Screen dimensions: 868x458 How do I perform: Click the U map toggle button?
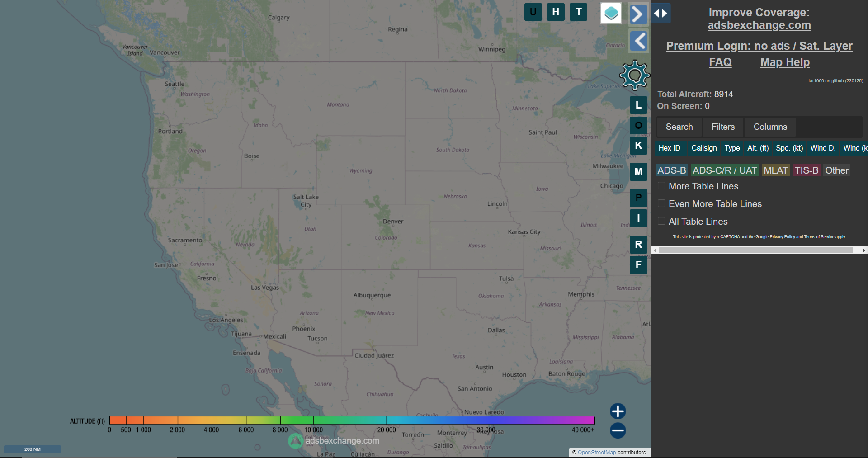click(x=533, y=12)
